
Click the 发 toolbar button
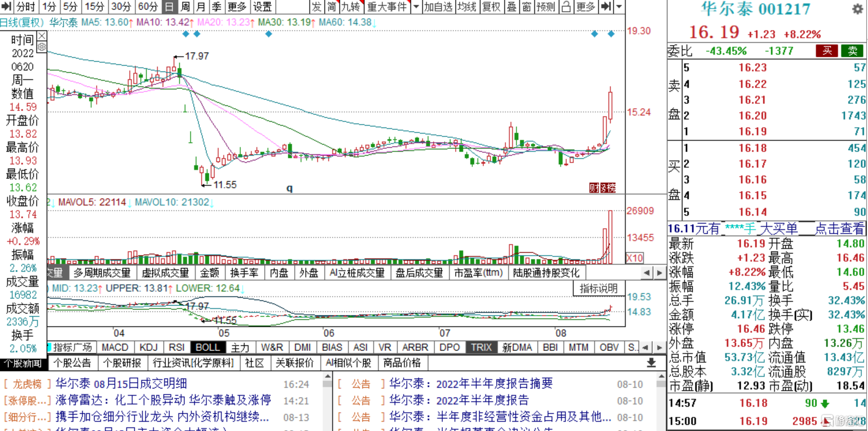click(x=316, y=7)
